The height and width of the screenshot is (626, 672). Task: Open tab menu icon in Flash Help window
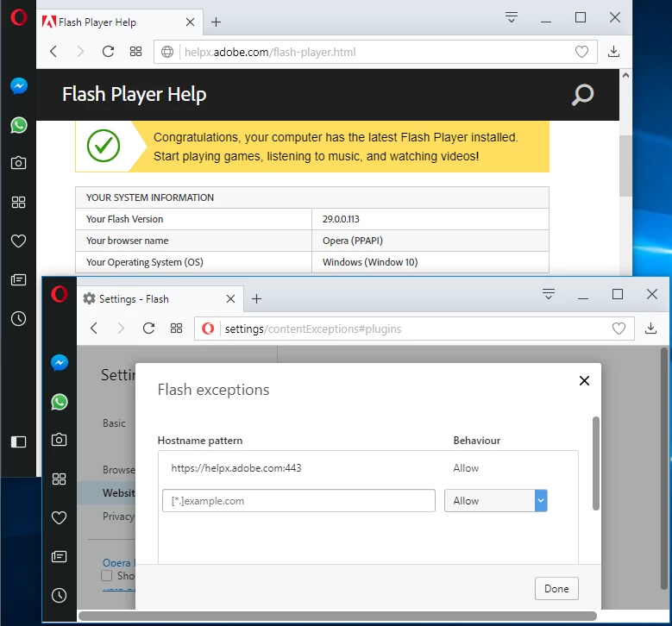pos(512,17)
